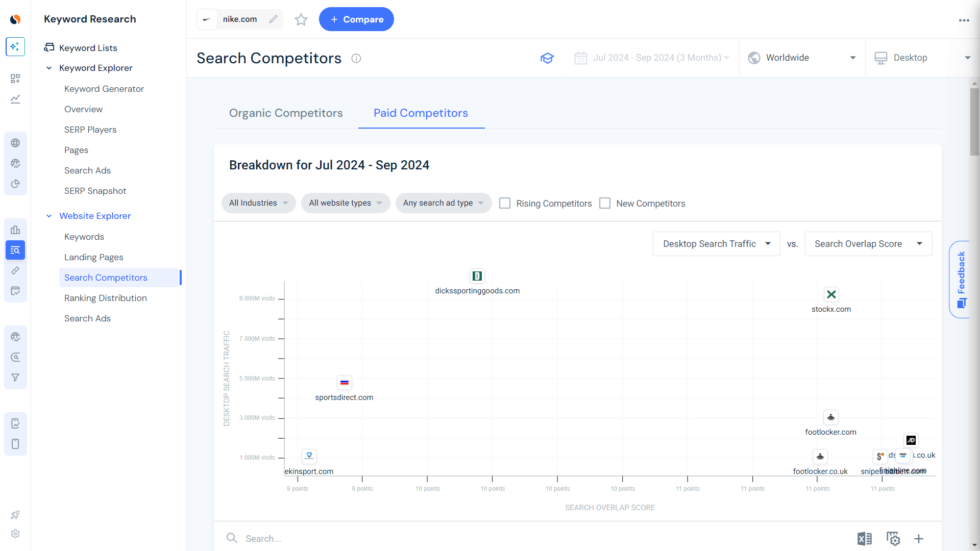The width and height of the screenshot is (980, 551).
Task: Click the pencil icon to edit nike.com
Action: (x=274, y=19)
